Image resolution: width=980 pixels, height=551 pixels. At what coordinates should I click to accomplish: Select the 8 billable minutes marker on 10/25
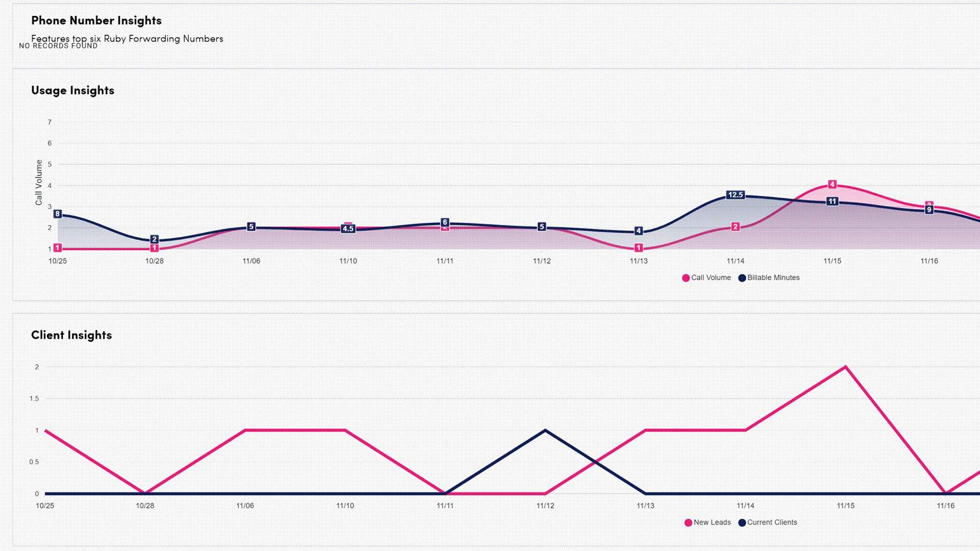pos(58,214)
